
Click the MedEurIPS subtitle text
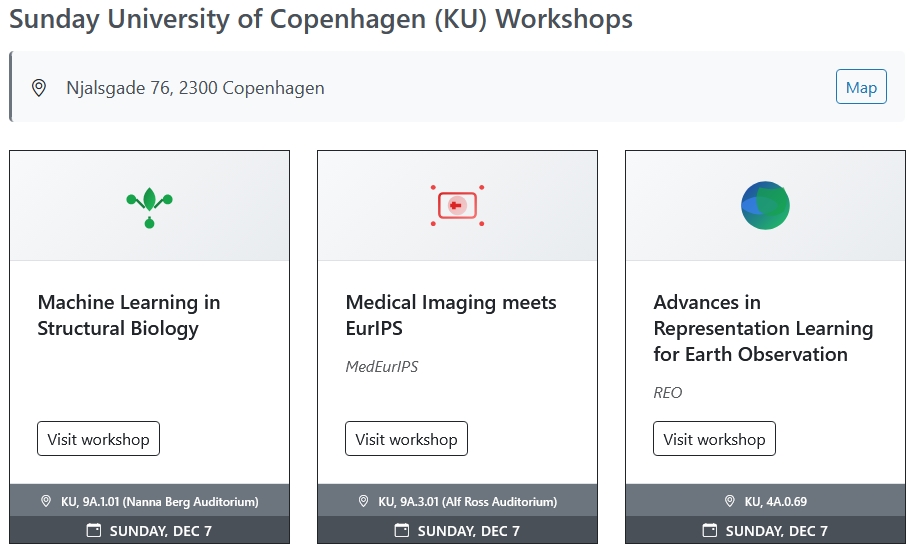382,367
